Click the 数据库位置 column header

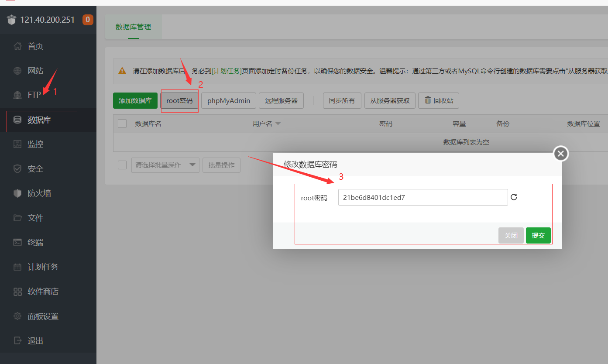584,124
